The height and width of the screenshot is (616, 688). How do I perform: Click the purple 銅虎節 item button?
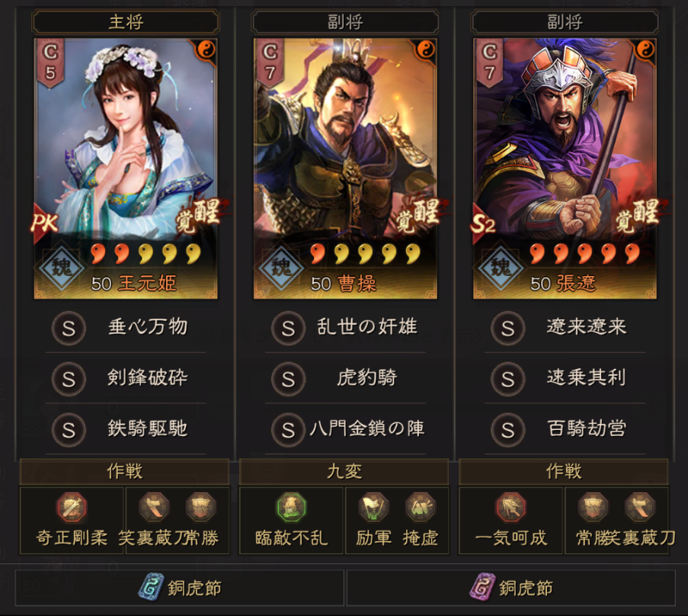click(x=510, y=588)
